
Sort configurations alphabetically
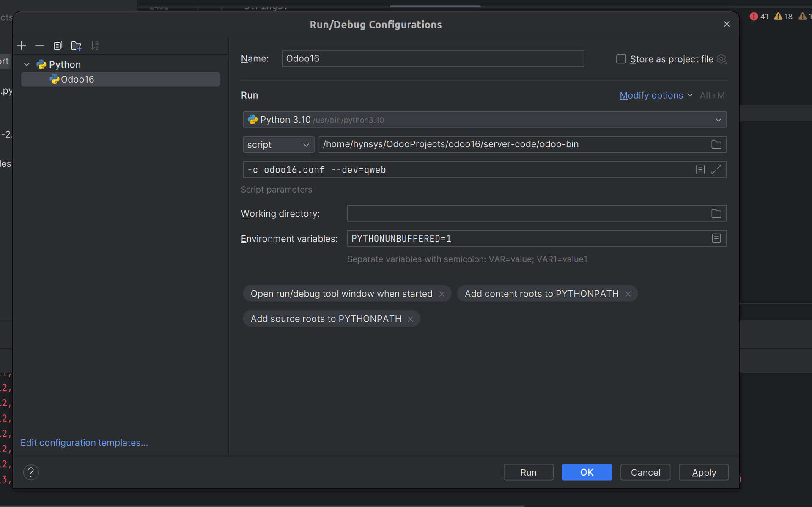(x=94, y=45)
